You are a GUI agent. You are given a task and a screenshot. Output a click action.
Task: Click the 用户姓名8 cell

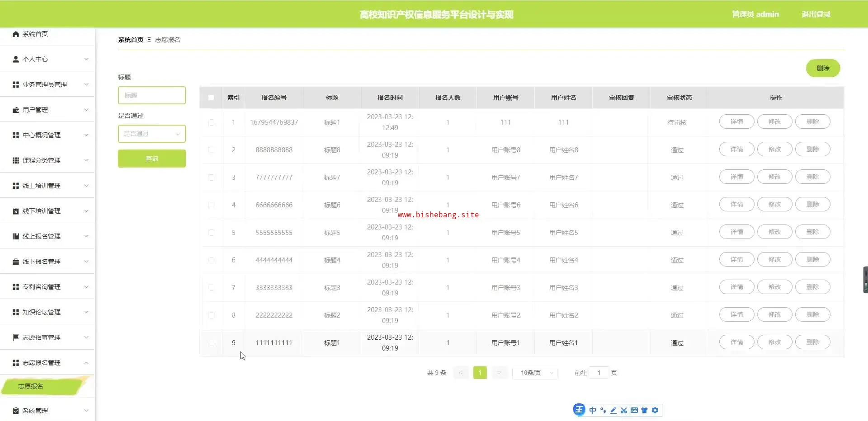click(564, 150)
